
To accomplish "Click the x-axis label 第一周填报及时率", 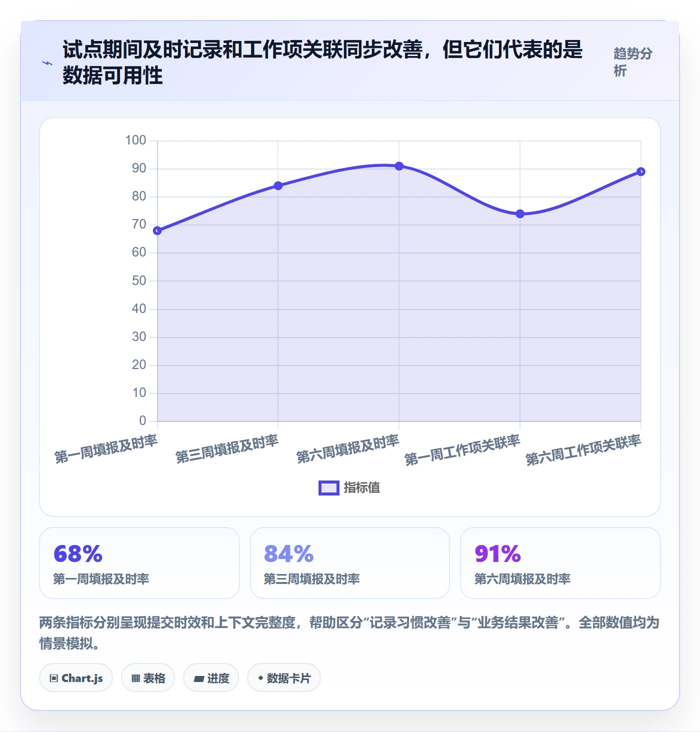I will 106,449.
